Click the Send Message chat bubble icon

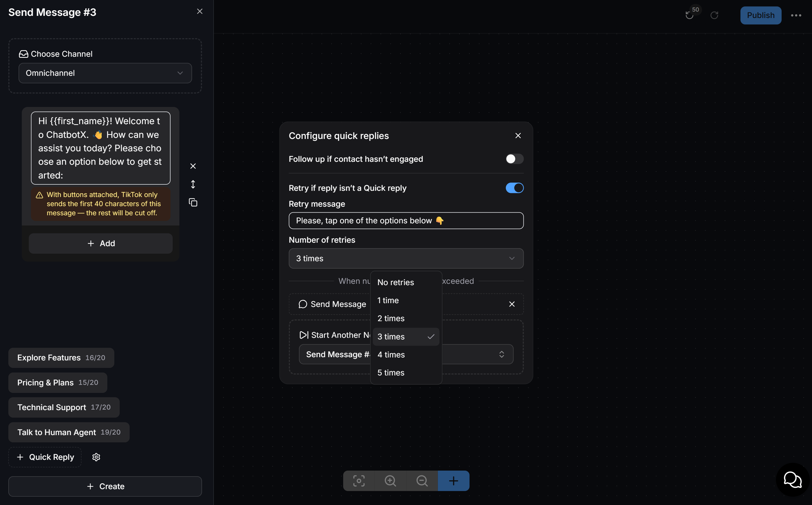tap(303, 304)
